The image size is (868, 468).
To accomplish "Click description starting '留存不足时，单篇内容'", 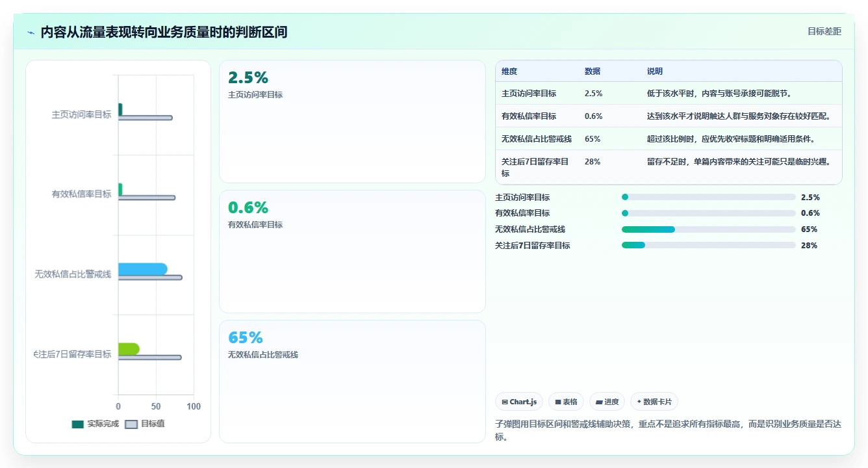I will click(739, 162).
